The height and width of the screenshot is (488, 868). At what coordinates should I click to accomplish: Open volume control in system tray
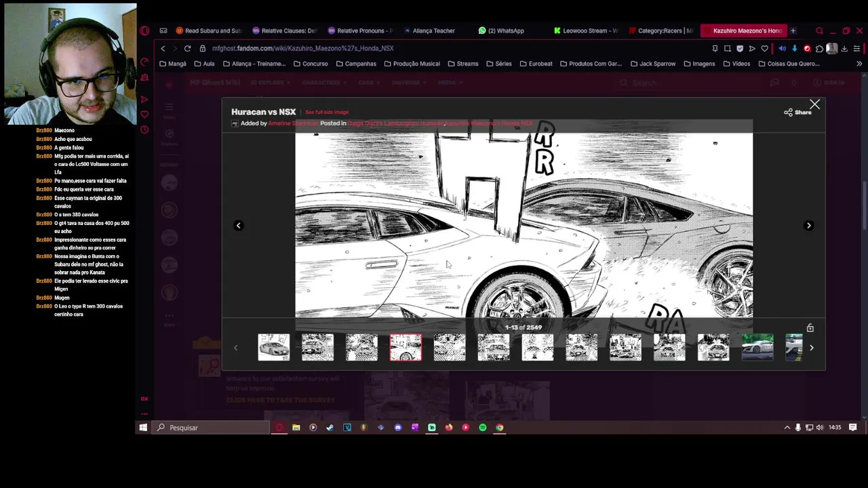click(820, 428)
